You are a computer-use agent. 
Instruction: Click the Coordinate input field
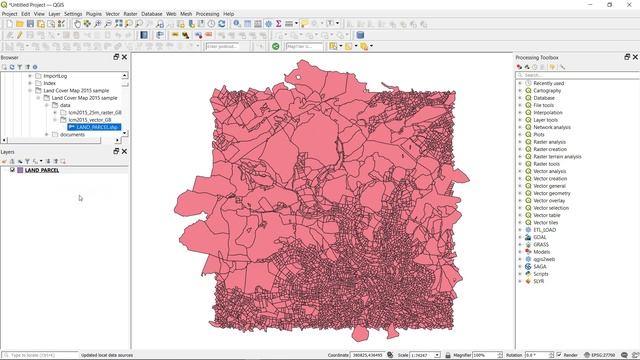[x=367, y=355]
